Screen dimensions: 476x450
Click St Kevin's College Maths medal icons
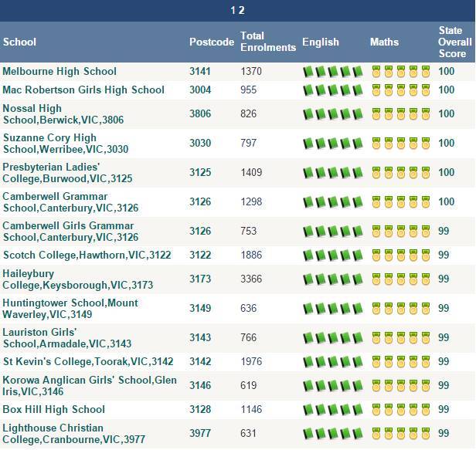(x=401, y=362)
